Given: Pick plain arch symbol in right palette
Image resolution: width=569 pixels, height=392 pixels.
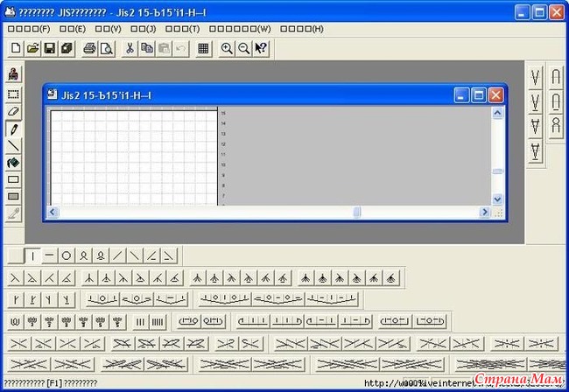Looking at the screenshot, I should coord(556,77).
